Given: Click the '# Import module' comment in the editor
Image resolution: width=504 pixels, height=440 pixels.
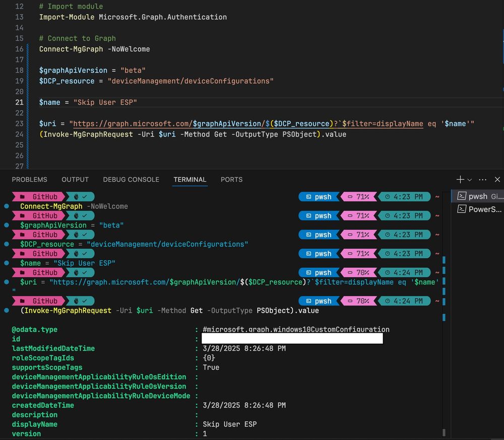Looking at the screenshot, I should (x=71, y=7).
